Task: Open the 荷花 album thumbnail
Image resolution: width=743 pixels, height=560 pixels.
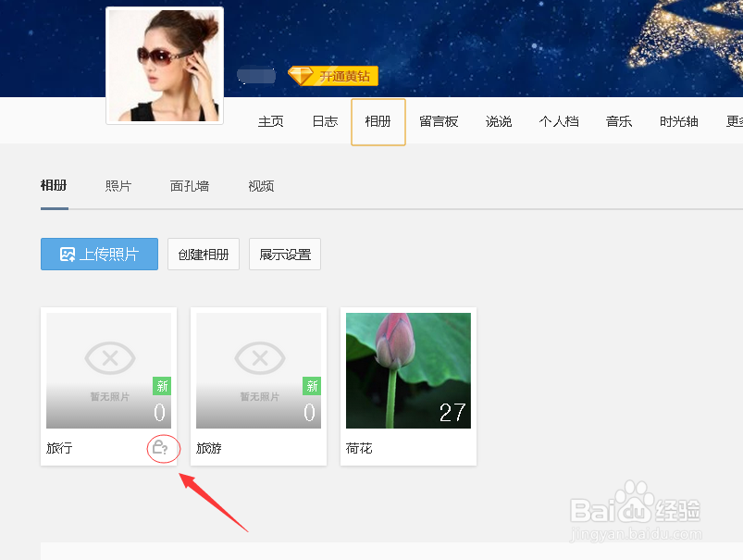Action: pyautogui.click(x=407, y=370)
